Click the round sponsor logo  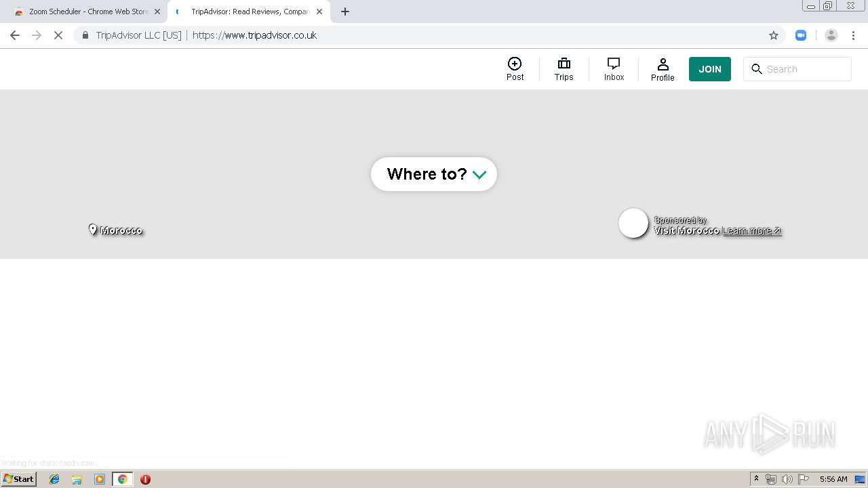point(633,223)
